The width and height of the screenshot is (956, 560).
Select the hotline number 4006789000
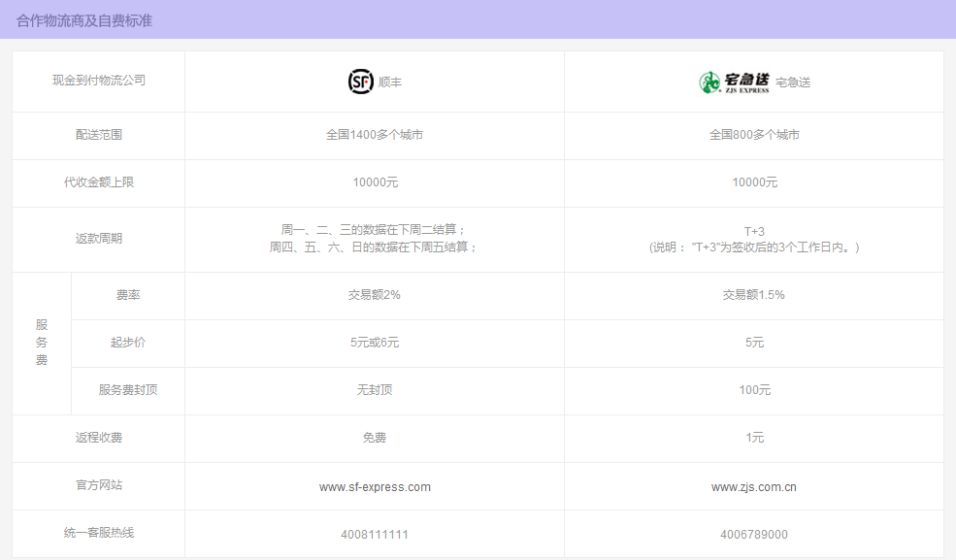pyautogui.click(x=754, y=535)
